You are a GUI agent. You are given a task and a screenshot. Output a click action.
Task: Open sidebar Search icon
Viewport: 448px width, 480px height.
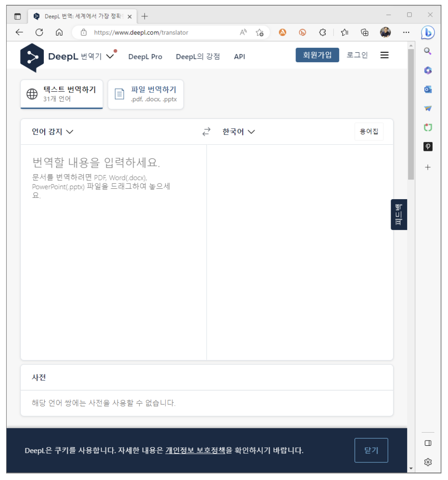[427, 51]
